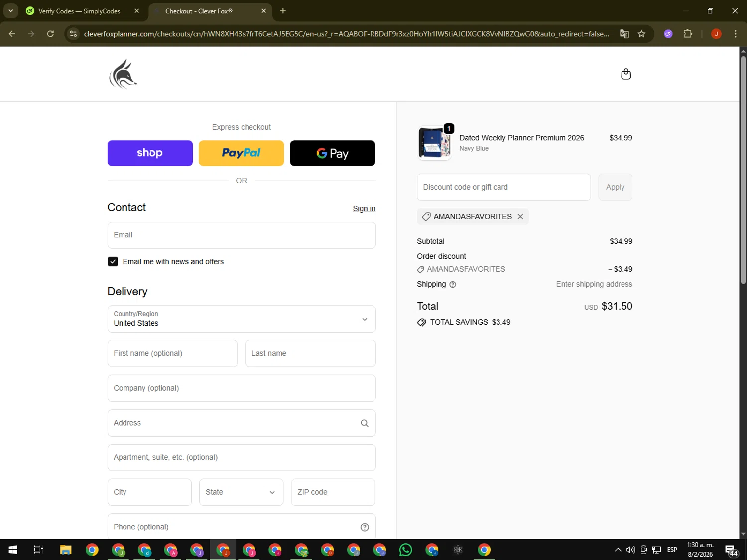Focus the Apartment, suite, etc. field
The image size is (747, 560).
pyautogui.click(x=242, y=457)
